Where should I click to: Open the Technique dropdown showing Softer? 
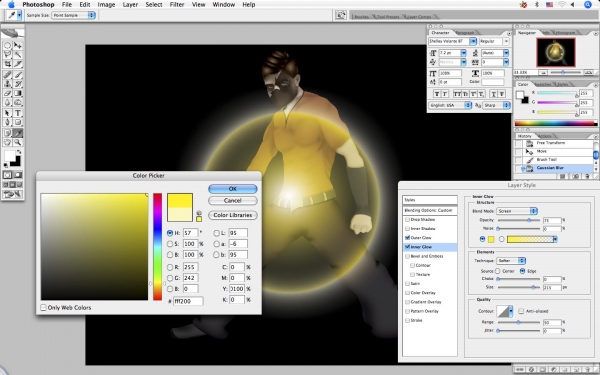point(511,261)
